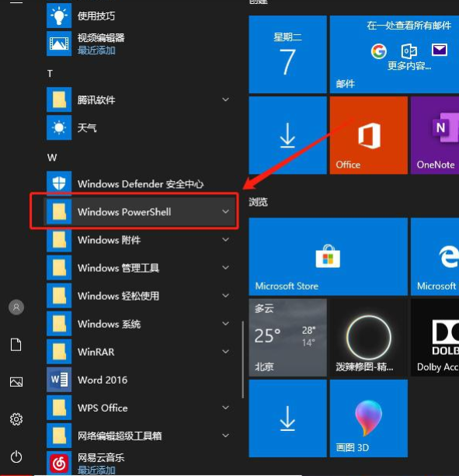Open the OneNote tile
459x476 pixels.
pyautogui.click(x=435, y=135)
